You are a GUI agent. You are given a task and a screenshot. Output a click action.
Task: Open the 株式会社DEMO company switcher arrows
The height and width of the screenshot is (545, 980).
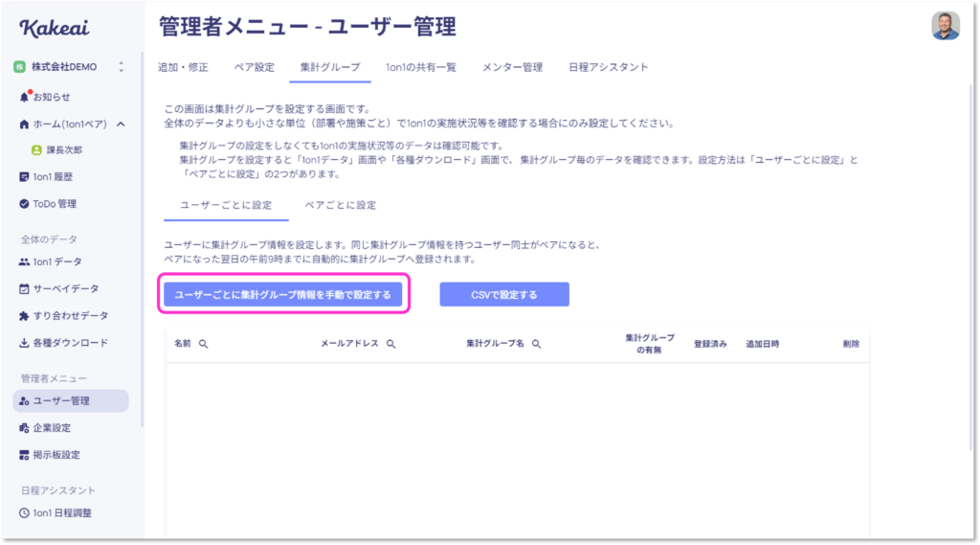(122, 66)
